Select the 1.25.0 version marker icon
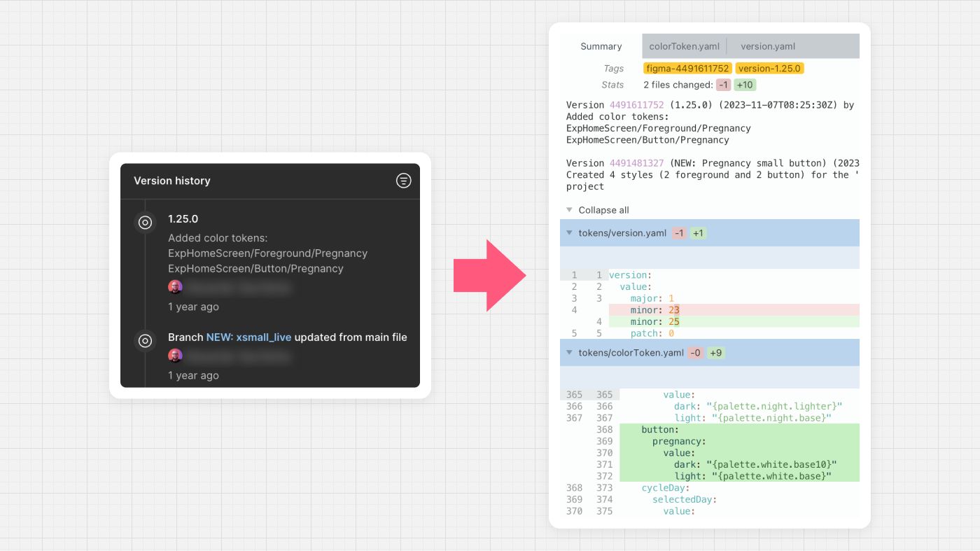Image resolution: width=980 pixels, height=551 pixels. [x=145, y=223]
